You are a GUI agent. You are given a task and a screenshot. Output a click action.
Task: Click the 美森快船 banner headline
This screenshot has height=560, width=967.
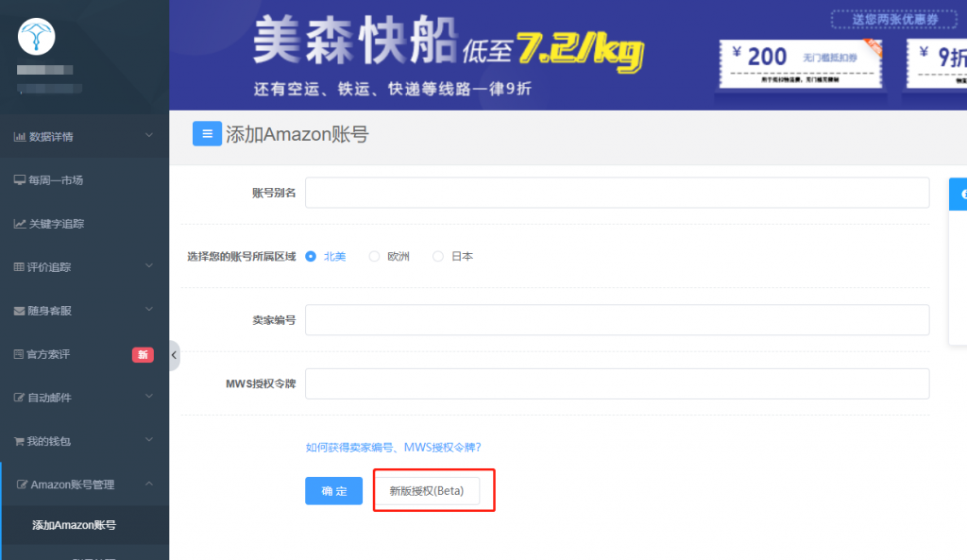coord(356,41)
